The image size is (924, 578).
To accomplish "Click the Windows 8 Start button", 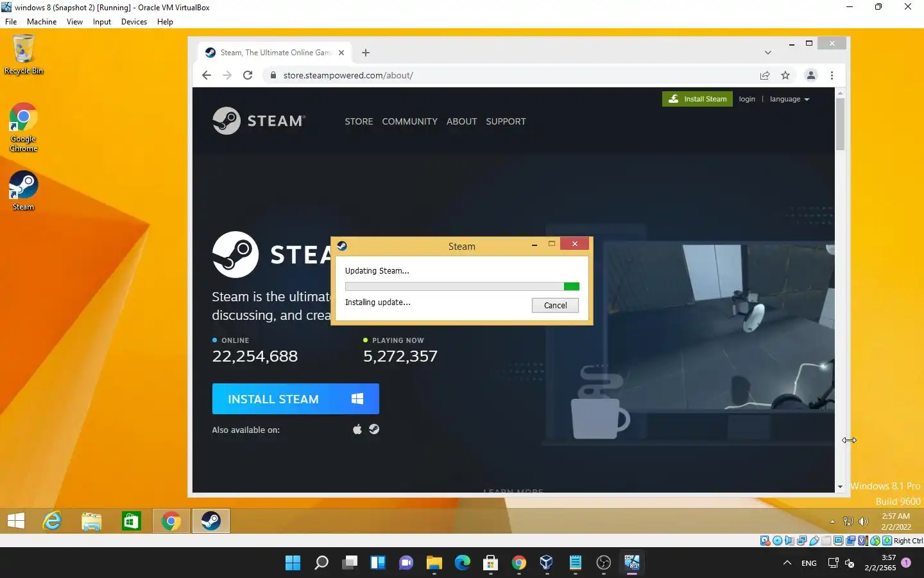I will (x=16, y=521).
